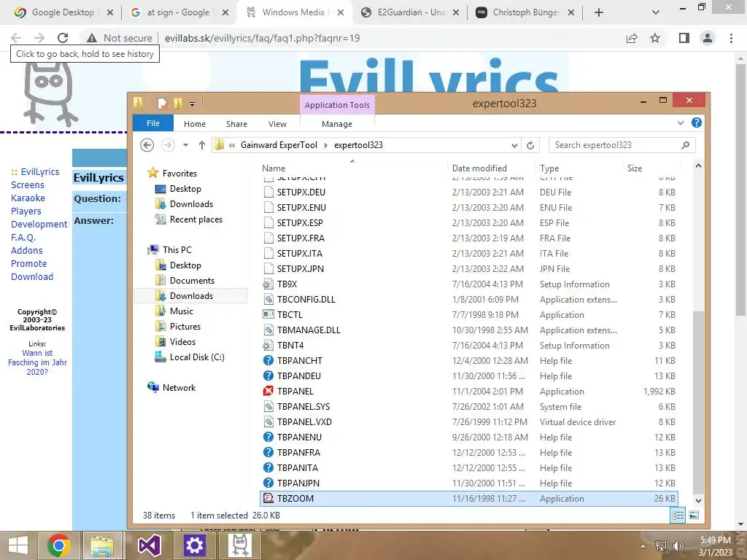The width and height of the screenshot is (747, 560).
Task: Select the SETUPX.JPN file row
Action: point(469,268)
